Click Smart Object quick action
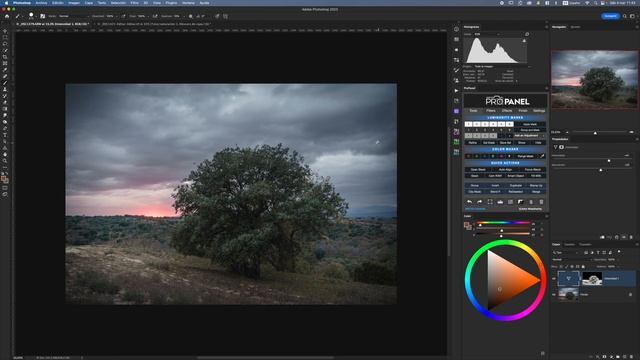The height and width of the screenshot is (360, 640). coord(516,176)
